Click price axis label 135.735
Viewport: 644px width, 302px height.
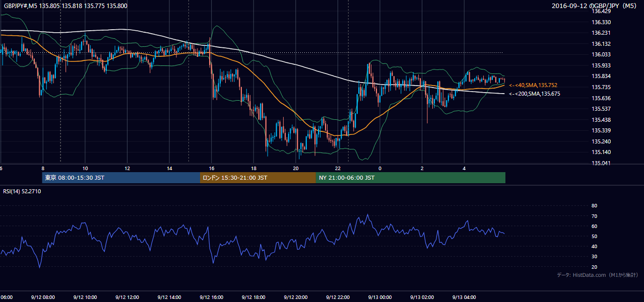601,87
